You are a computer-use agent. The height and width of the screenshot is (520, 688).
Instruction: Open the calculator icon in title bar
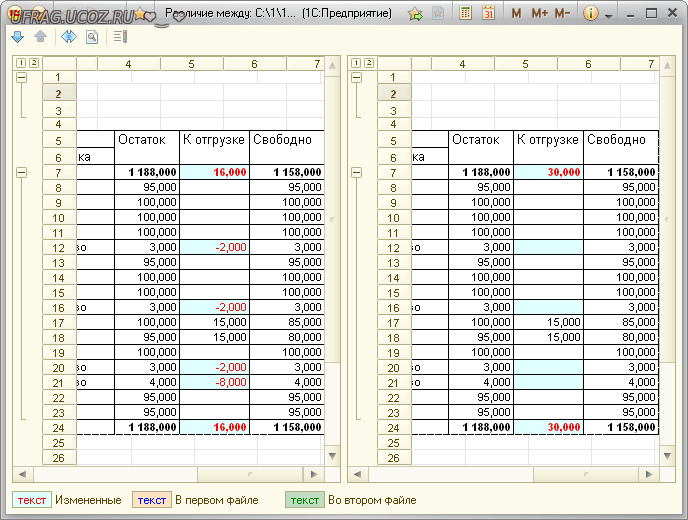465,14
